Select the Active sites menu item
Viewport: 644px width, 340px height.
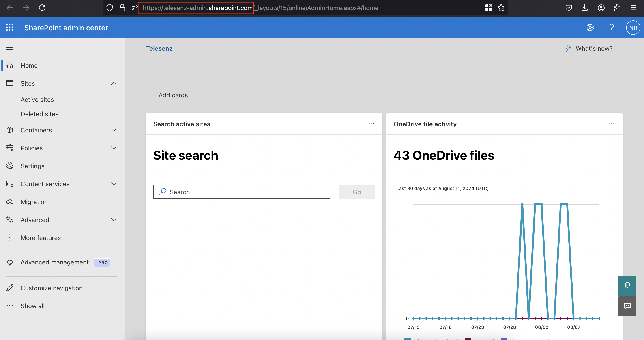click(37, 99)
